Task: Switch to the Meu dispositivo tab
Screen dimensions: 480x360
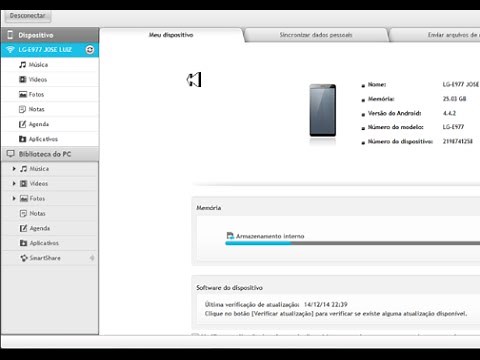Action: point(171,35)
